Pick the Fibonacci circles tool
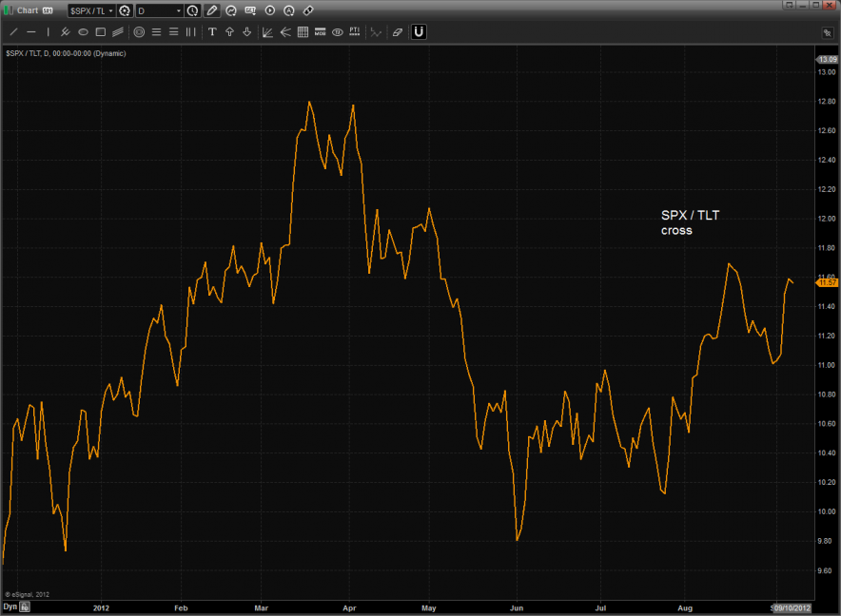This screenshot has width=841, height=616. coord(139,32)
